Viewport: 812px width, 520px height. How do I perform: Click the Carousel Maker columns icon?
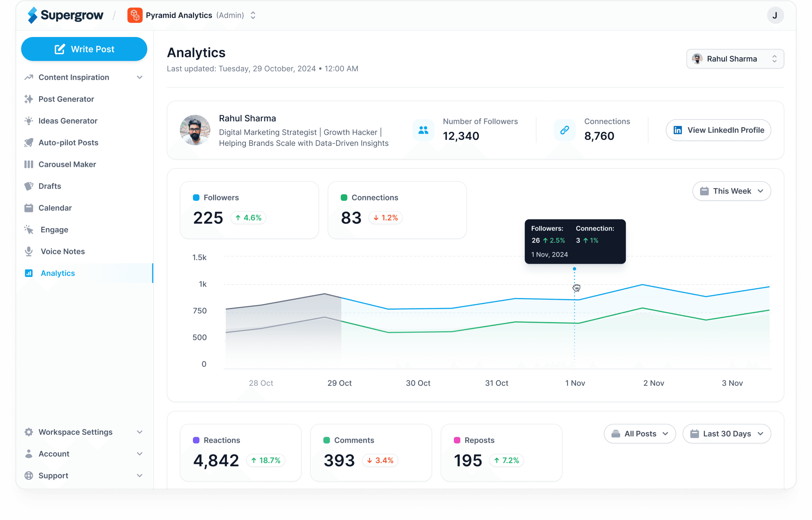[x=29, y=164]
